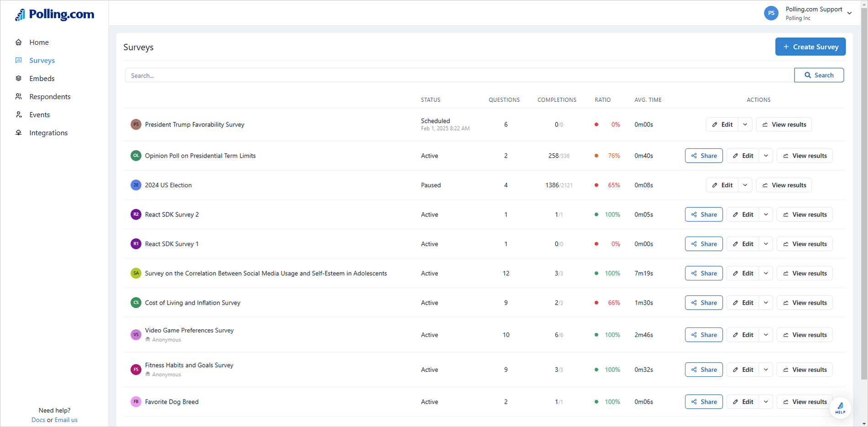Image resolution: width=868 pixels, height=427 pixels.
Task: Click the Polling.com logo
Action: [55, 15]
